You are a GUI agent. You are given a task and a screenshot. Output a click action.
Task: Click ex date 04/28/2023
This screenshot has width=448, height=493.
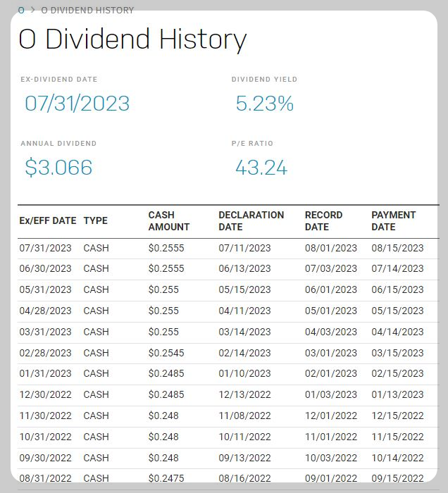[46, 311]
